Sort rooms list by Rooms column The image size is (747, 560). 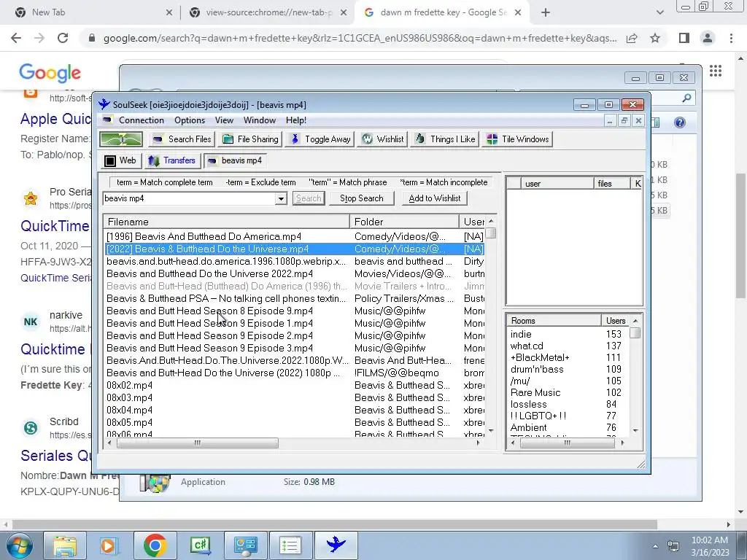click(x=554, y=321)
